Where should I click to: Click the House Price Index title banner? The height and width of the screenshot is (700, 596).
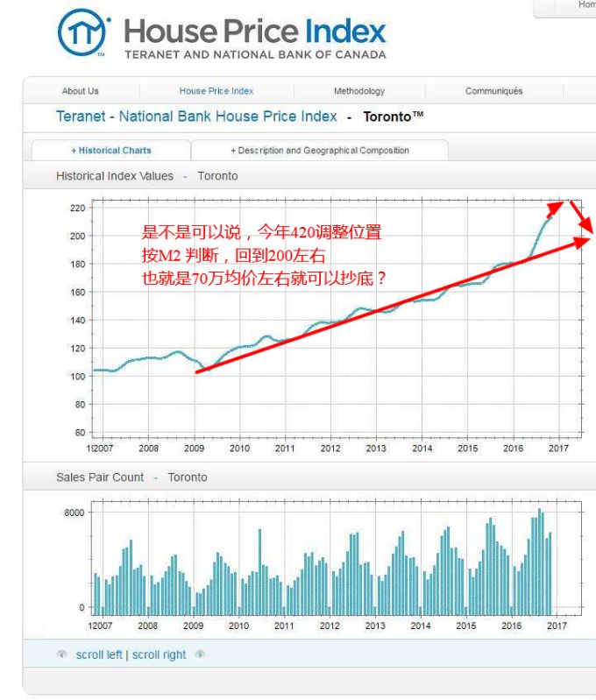pos(255,32)
